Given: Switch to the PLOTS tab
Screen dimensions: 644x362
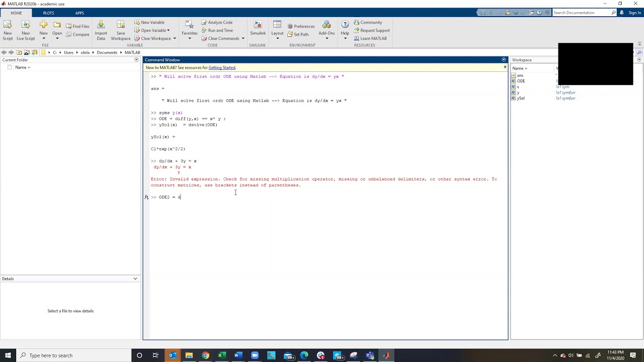Looking at the screenshot, I should [48, 13].
